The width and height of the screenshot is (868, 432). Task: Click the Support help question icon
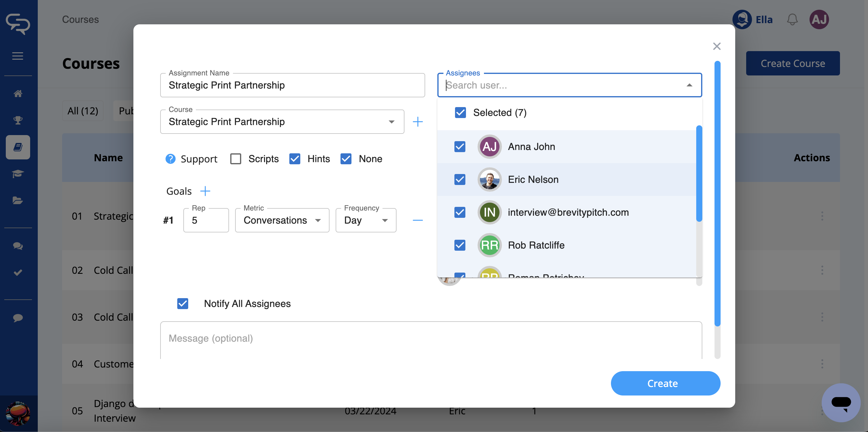coord(171,159)
